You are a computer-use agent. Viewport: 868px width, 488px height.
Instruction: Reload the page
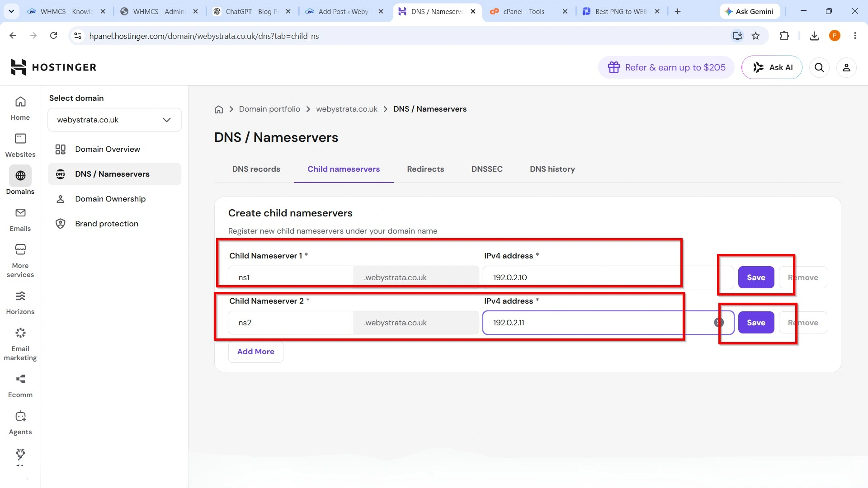pos(53,36)
